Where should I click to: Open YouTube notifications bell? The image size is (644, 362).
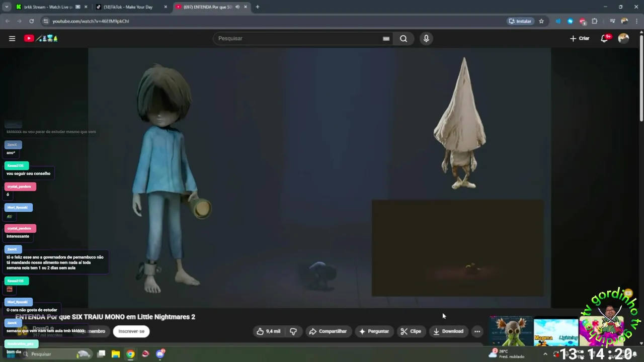pyautogui.click(x=605, y=38)
